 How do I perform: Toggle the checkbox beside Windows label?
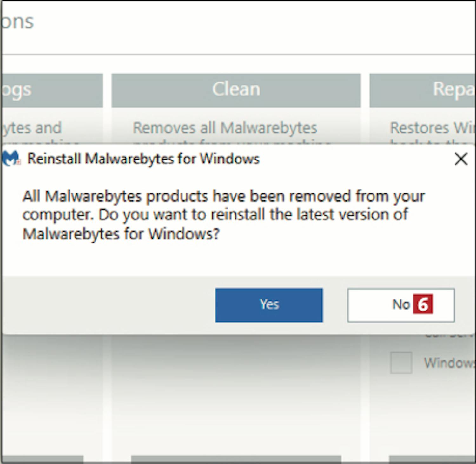point(401,363)
